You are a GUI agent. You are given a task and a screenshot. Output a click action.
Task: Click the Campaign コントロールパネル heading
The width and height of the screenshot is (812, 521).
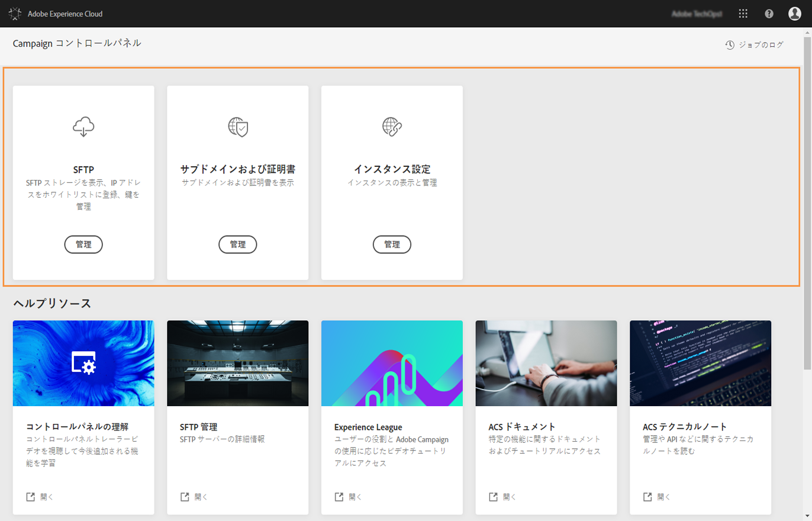coord(77,43)
